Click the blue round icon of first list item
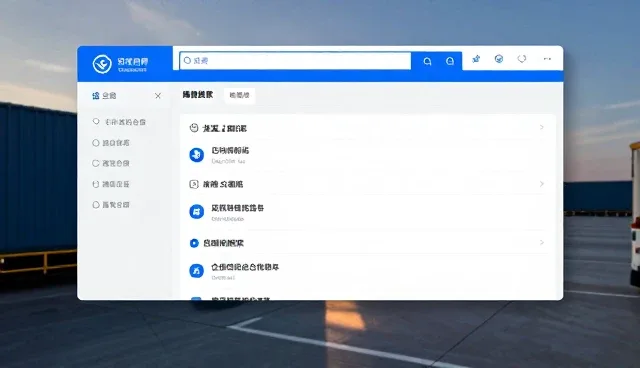 [x=196, y=155]
